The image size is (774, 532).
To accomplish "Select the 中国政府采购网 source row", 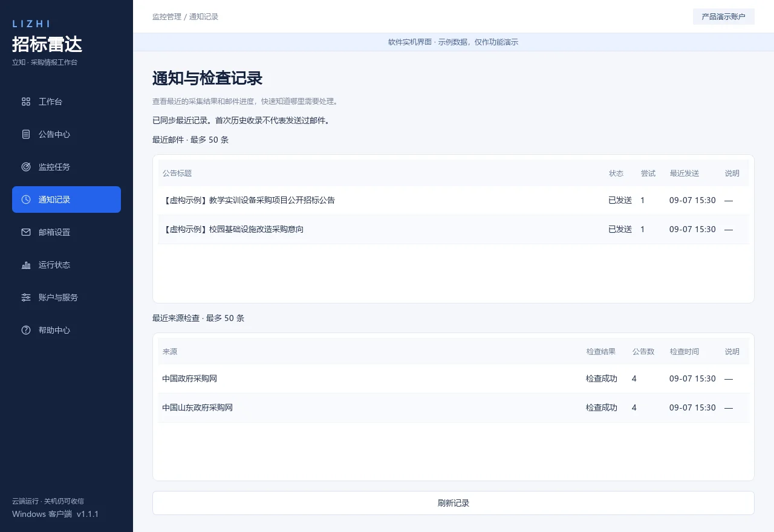I will point(454,378).
